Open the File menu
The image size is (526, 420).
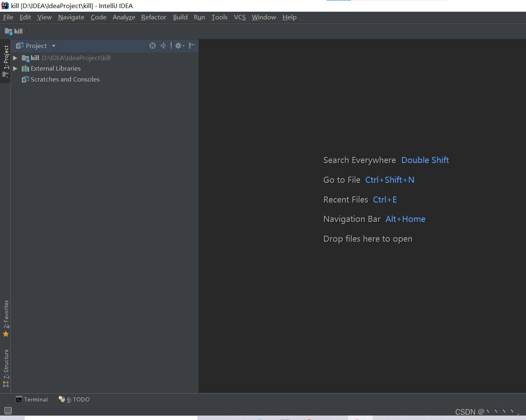(x=8, y=17)
